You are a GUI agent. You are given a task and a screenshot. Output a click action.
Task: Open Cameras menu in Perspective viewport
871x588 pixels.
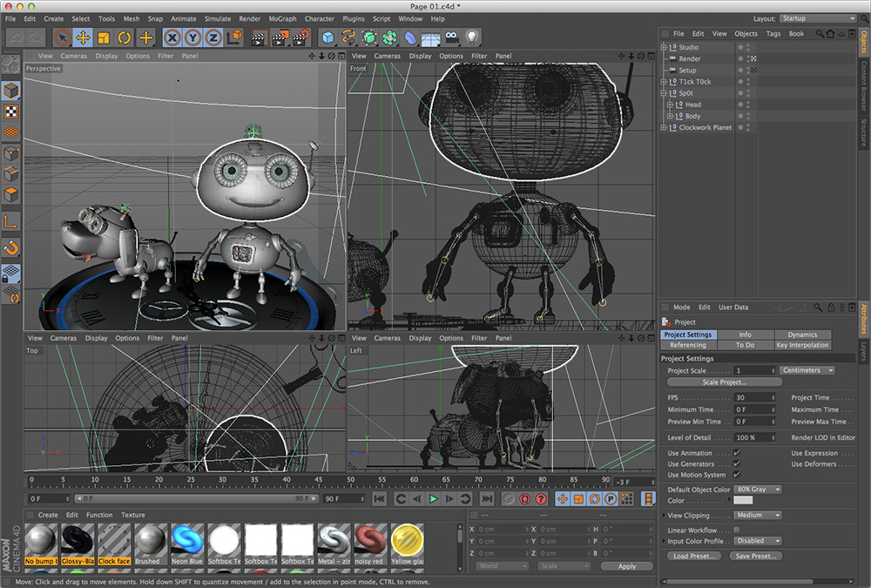click(73, 56)
